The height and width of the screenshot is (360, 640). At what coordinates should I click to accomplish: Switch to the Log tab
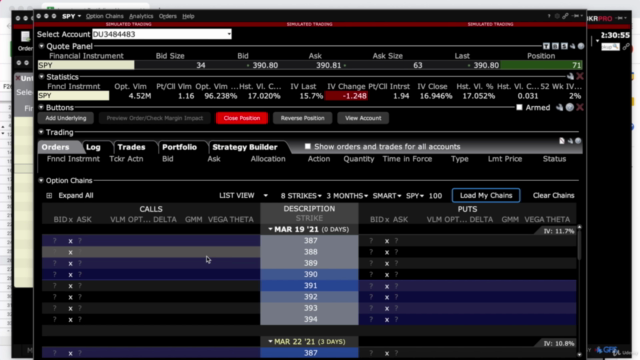tap(93, 147)
